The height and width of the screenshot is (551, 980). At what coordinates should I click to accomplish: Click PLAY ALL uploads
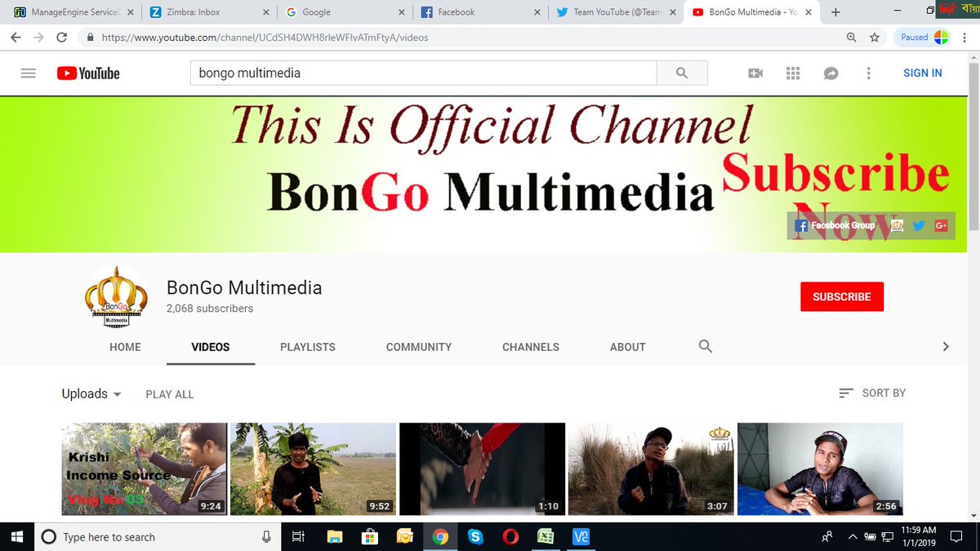[170, 394]
